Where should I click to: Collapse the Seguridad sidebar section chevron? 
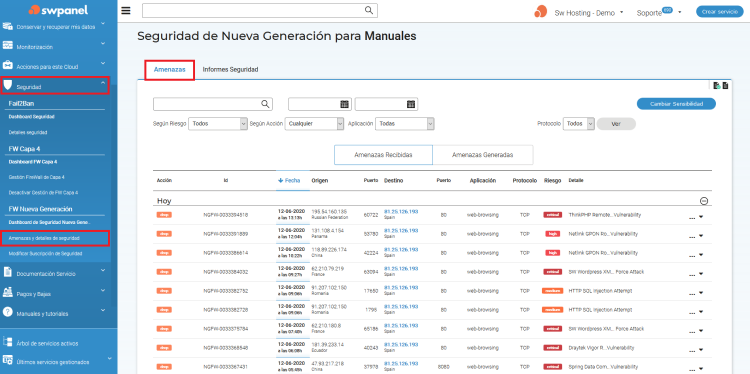[103, 83]
